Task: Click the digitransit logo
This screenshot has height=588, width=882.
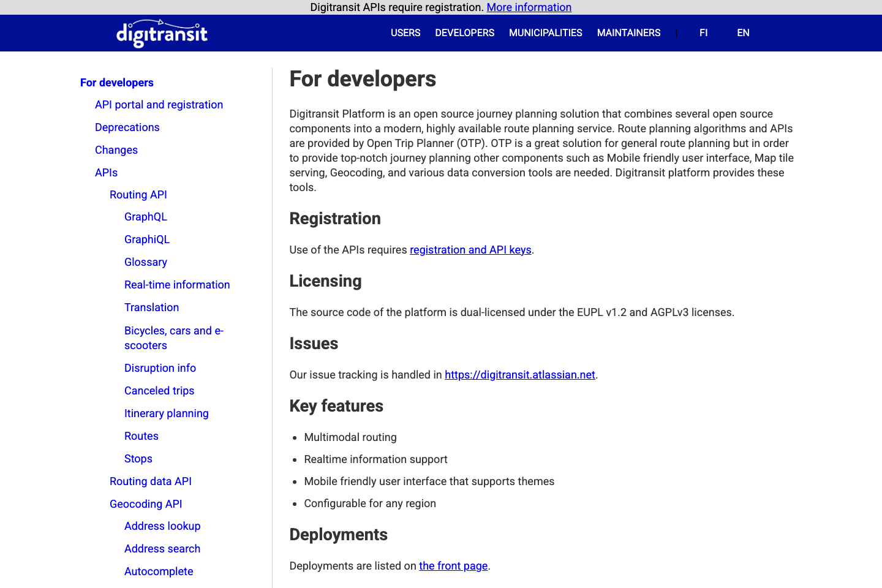Action: 161,33
